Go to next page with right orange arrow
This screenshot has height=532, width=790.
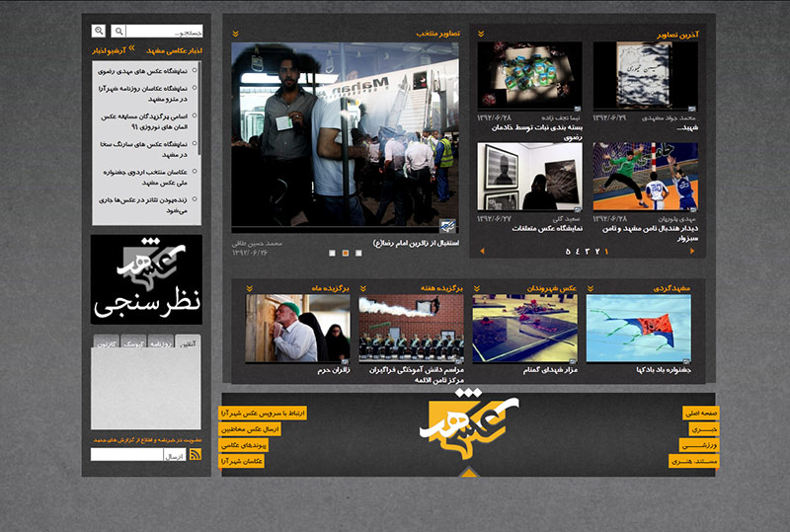[692, 251]
